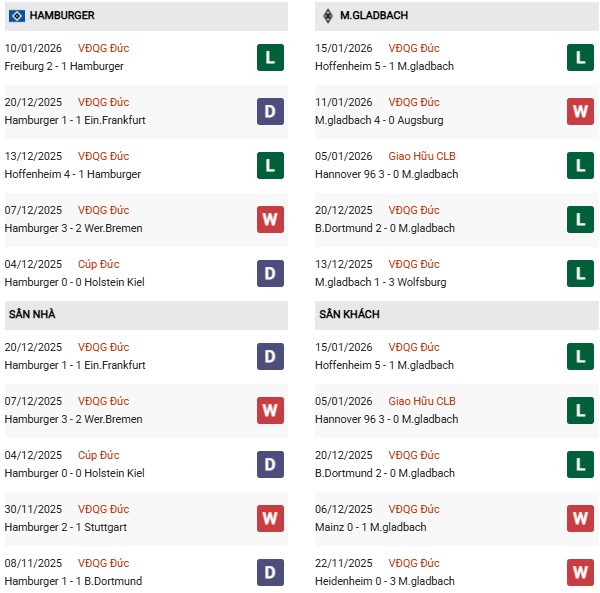Select W badge for Hamburger 2-1 Stuttgart
This screenshot has width=600, height=593.
(270, 518)
